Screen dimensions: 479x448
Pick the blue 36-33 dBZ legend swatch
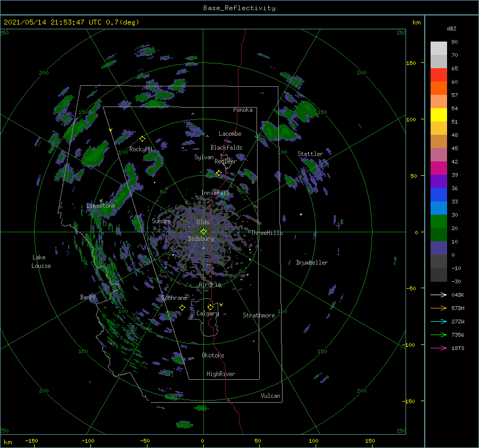pos(439,195)
